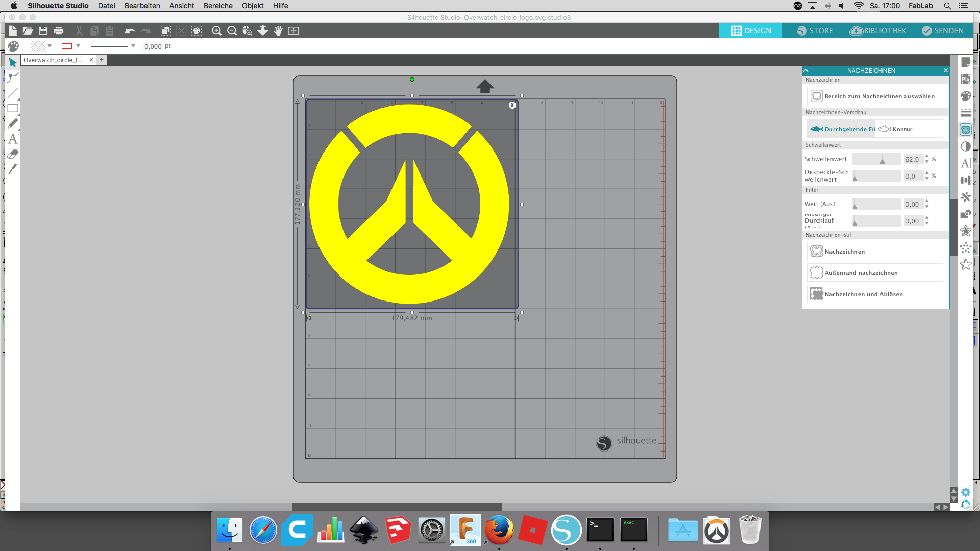Open the Datei menu
The image size is (980, 551).
[x=107, y=6]
